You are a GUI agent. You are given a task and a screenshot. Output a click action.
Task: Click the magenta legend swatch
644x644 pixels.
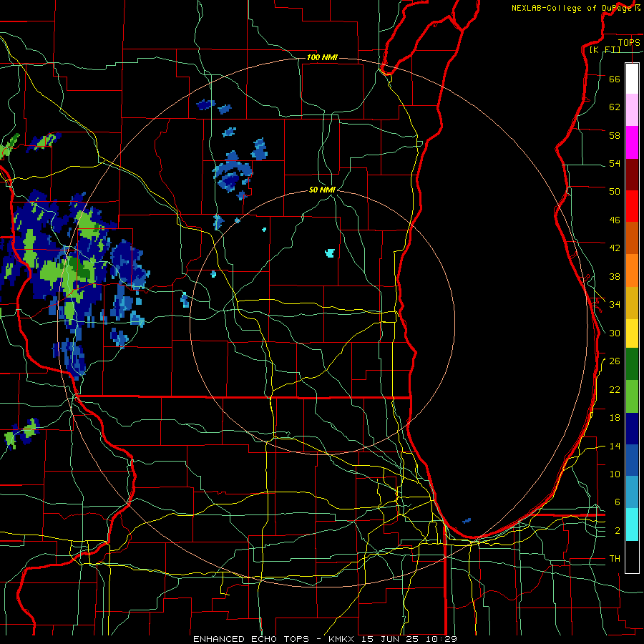[x=632, y=142]
